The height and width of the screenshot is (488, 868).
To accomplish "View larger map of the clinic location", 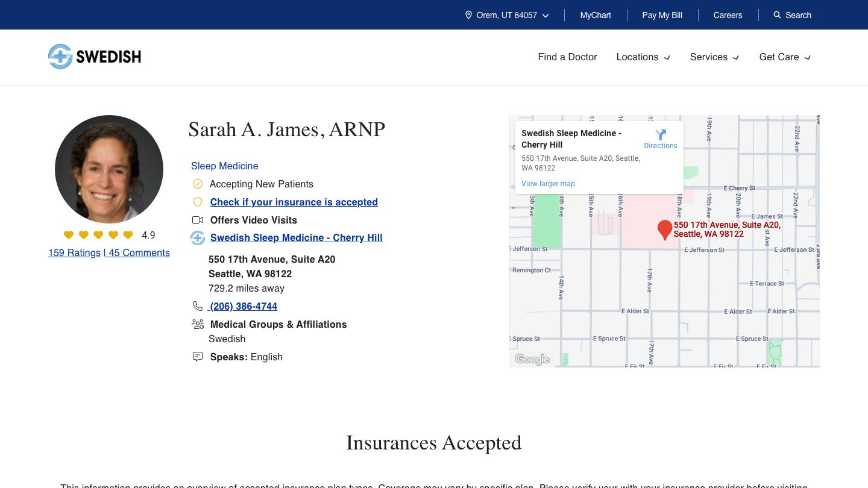I will (548, 183).
